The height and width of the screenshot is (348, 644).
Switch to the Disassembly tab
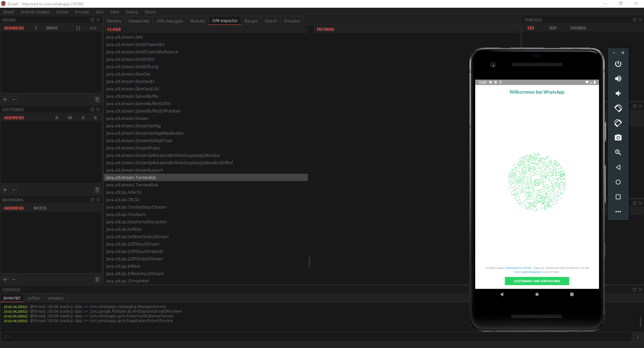coord(139,20)
